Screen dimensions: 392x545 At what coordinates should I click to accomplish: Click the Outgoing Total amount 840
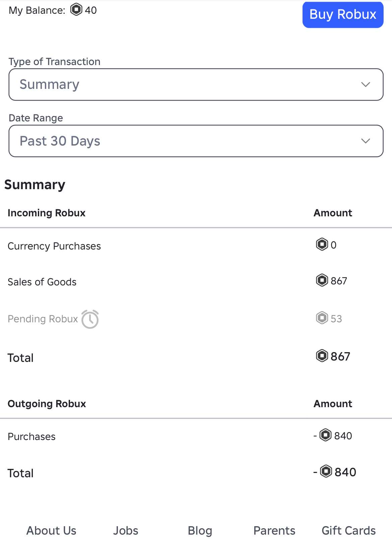pyautogui.click(x=345, y=472)
